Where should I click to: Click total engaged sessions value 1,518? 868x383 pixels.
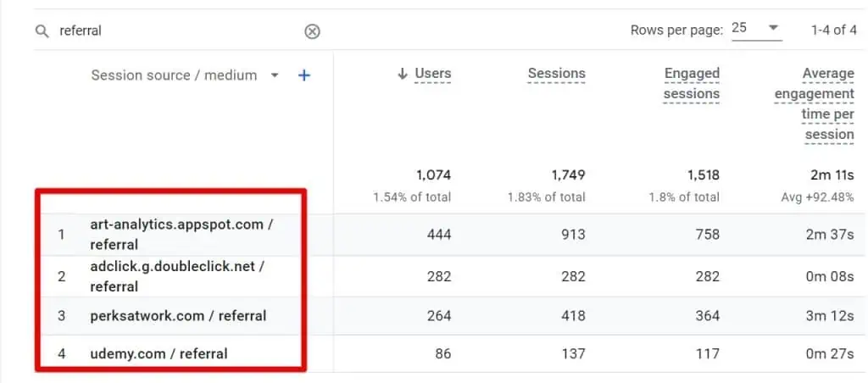(x=702, y=175)
